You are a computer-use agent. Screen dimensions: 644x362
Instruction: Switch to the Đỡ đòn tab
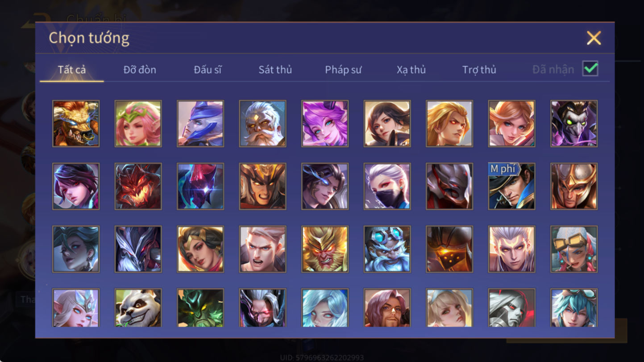click(140, 70)
